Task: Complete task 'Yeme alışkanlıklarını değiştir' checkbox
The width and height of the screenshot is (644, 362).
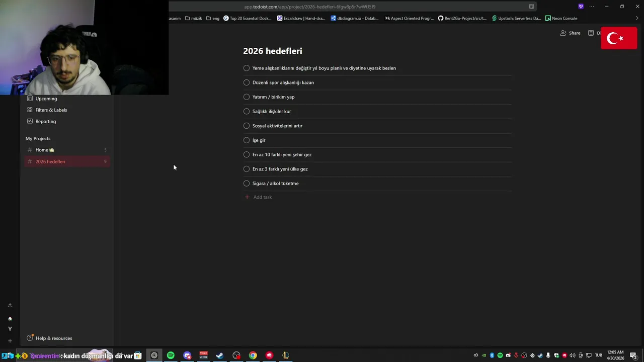Action: click(x=247, y=68)
